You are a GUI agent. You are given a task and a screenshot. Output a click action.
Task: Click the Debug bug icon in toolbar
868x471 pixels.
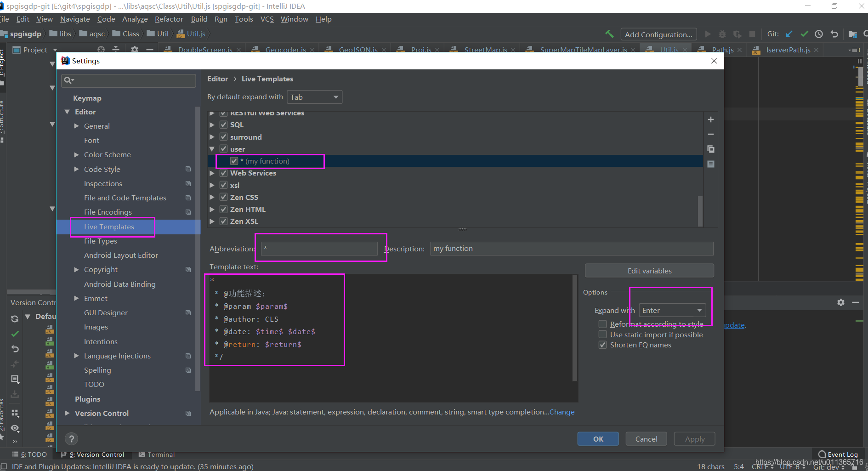722,34
